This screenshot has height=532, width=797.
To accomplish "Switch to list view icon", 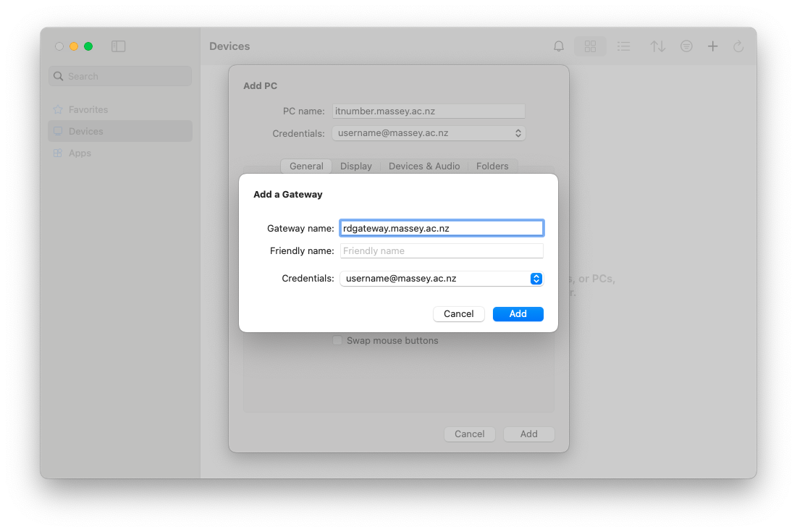I will [624, 46].
